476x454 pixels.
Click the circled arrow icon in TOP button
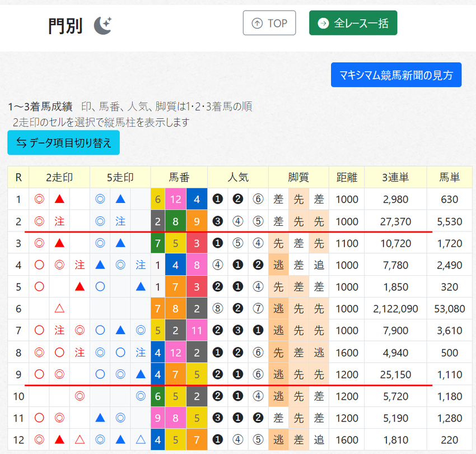[257, 23]
